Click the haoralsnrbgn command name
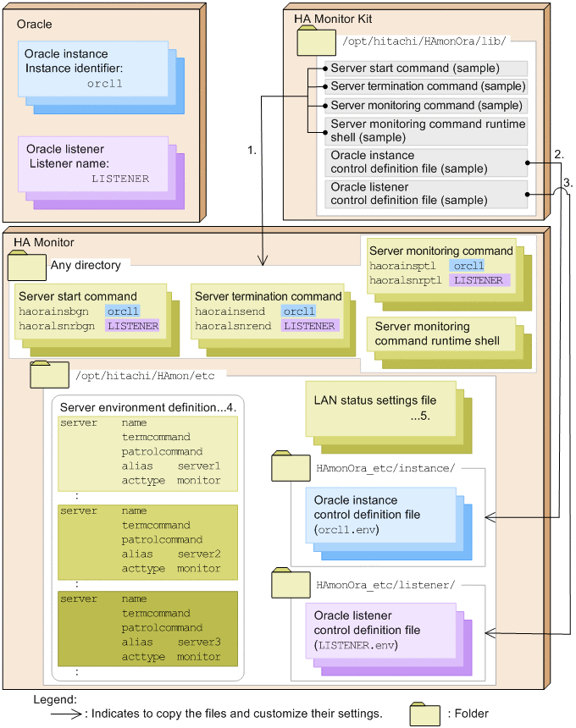Viewport: 576px width, 728px height. 57,326
